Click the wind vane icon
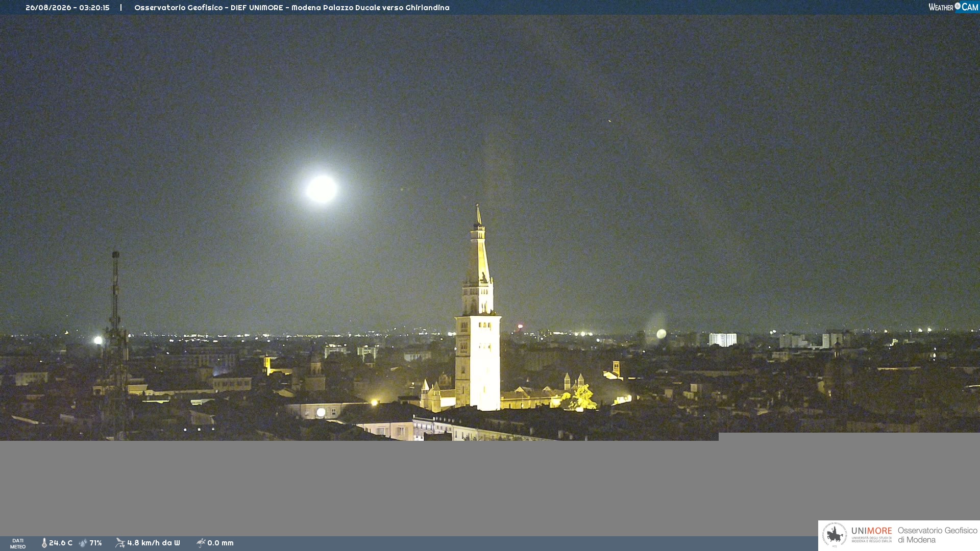The height and width of the screenshot is (551, 980). (x=120, y=543)
